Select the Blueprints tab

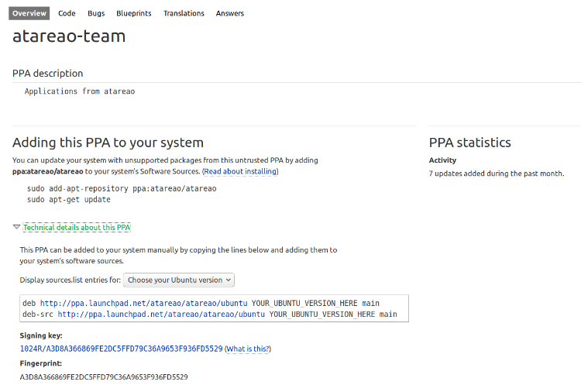coord(134,13)
